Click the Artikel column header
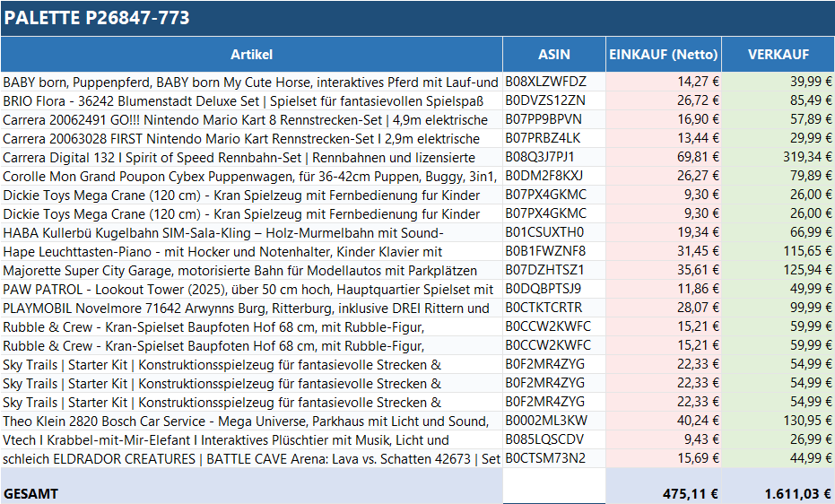The image size is (835, 504). [x=251, y=55]
